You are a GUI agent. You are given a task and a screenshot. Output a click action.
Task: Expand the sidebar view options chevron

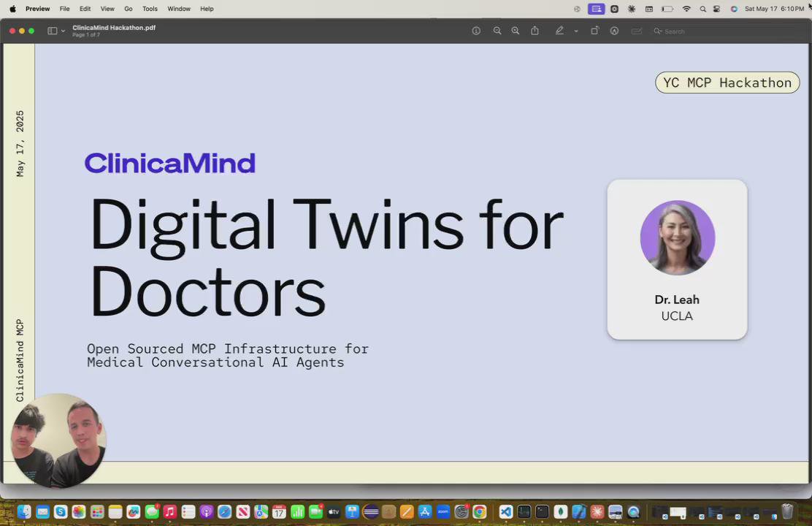tap(64, 31)
